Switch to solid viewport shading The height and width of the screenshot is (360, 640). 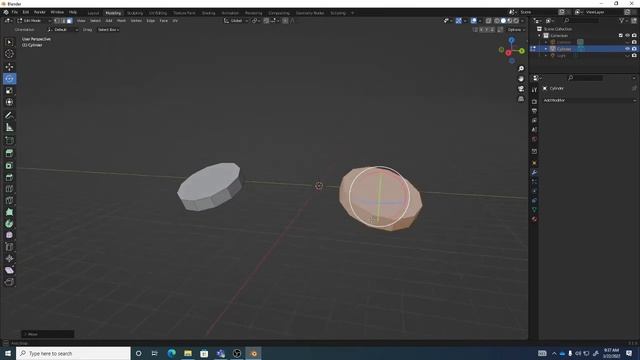(503, 20)
